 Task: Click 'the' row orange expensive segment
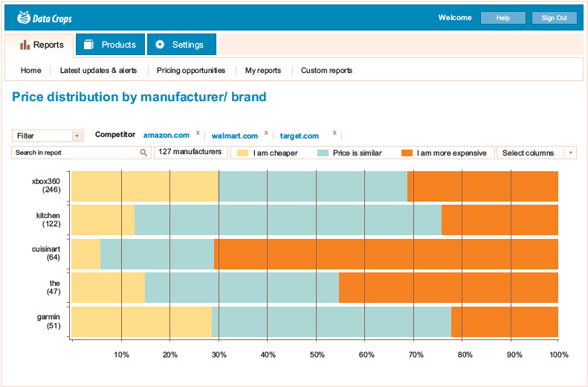448,287
